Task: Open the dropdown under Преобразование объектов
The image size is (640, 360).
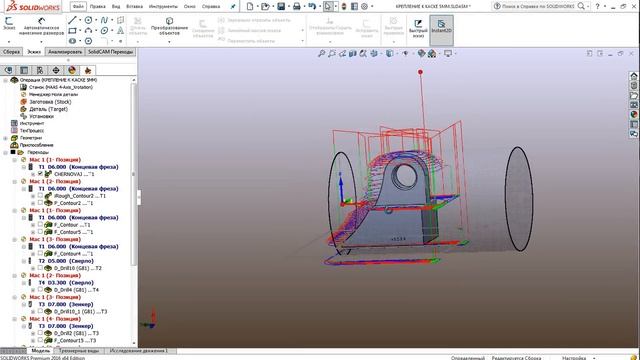Action: coord(169,41)
